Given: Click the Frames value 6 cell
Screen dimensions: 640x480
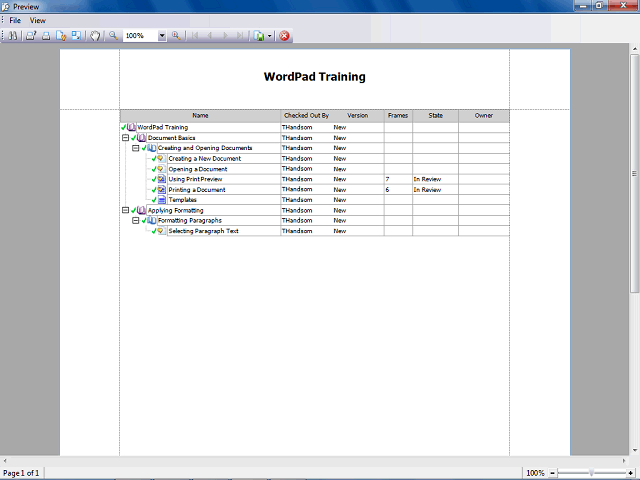Looking at the screenshot, I should (x=398, y=189).
